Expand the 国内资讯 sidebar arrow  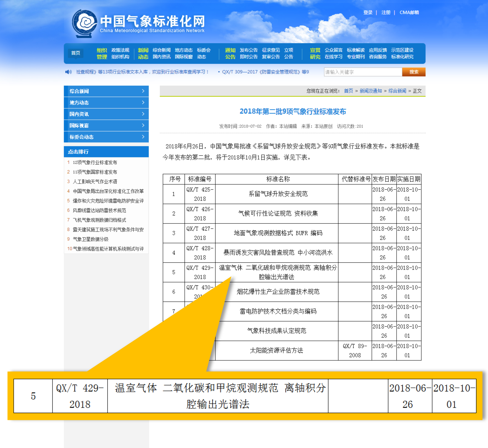(143, 114)
